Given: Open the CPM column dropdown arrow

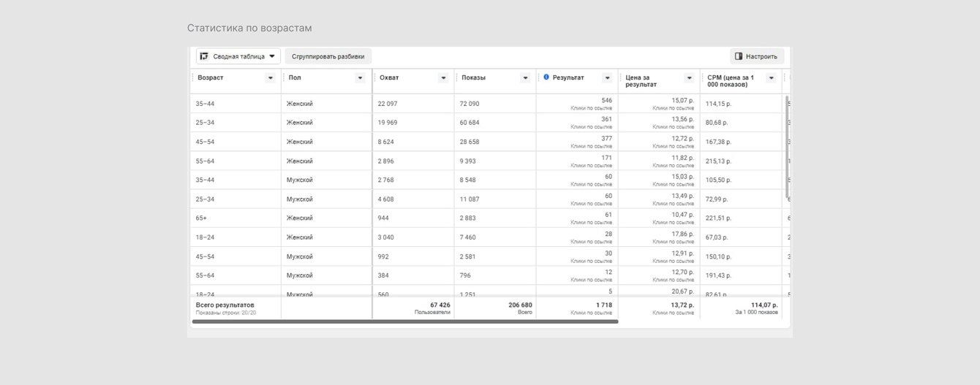Looking at the screenshot, I should click(771, 77).
